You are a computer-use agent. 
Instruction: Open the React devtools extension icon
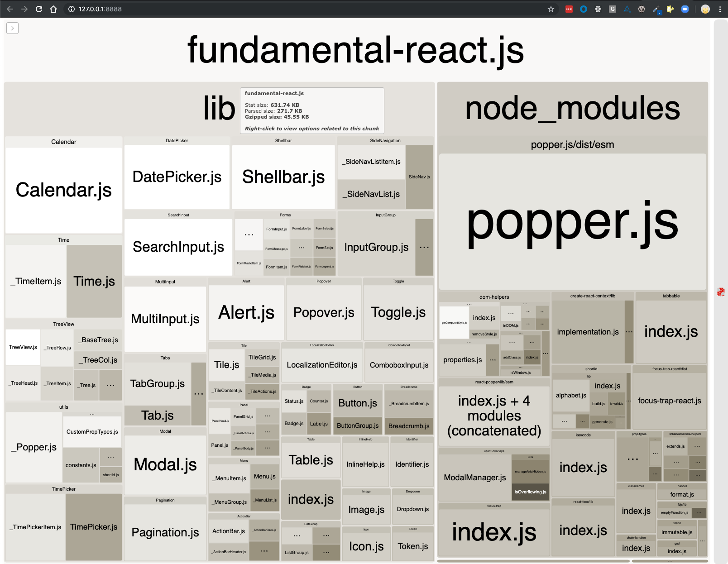click(598, 9)
